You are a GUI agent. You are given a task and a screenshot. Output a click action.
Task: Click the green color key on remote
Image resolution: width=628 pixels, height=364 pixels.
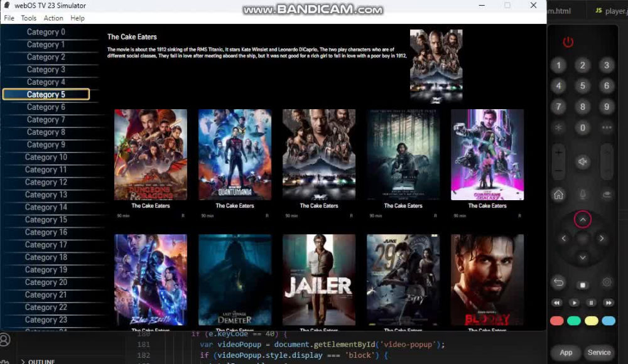pos(574,321)
